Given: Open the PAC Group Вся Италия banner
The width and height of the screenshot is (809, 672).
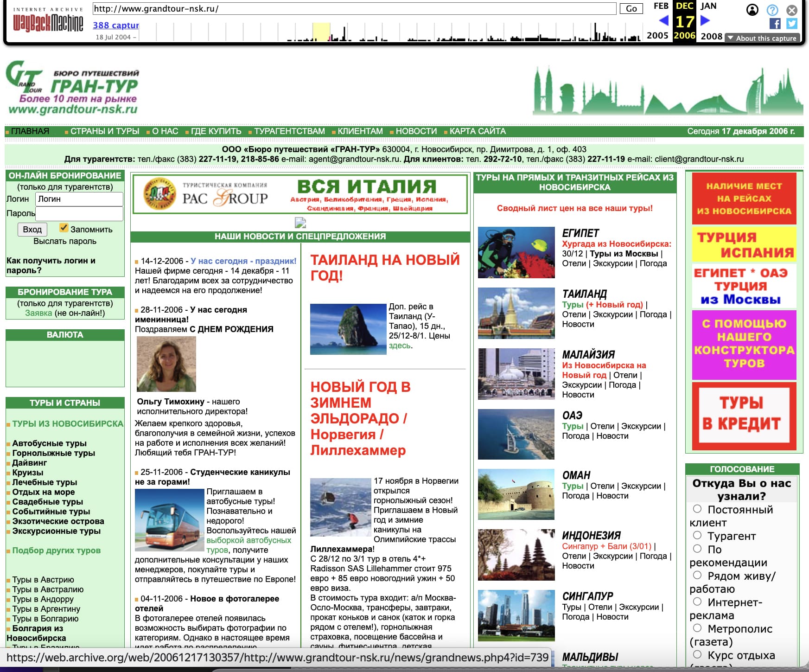Looking at the screenshot, I should click(300, 194).
